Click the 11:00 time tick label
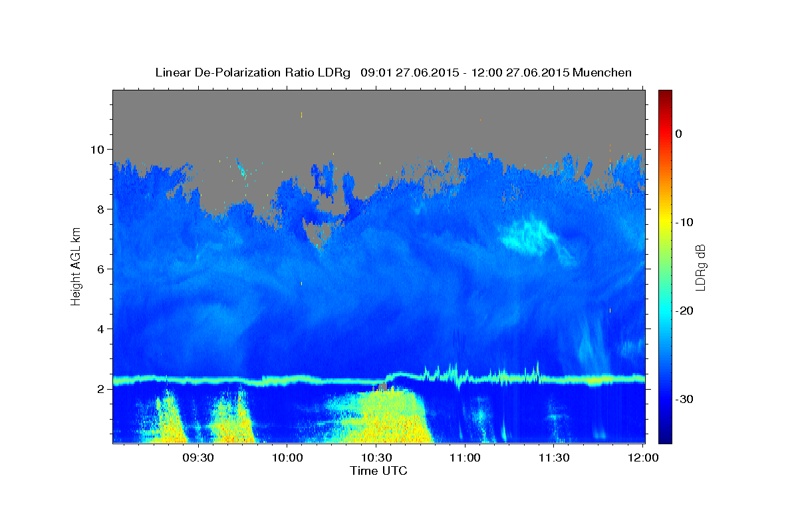The width and height of the screenshot is (798, 532). tap(465, 458)
